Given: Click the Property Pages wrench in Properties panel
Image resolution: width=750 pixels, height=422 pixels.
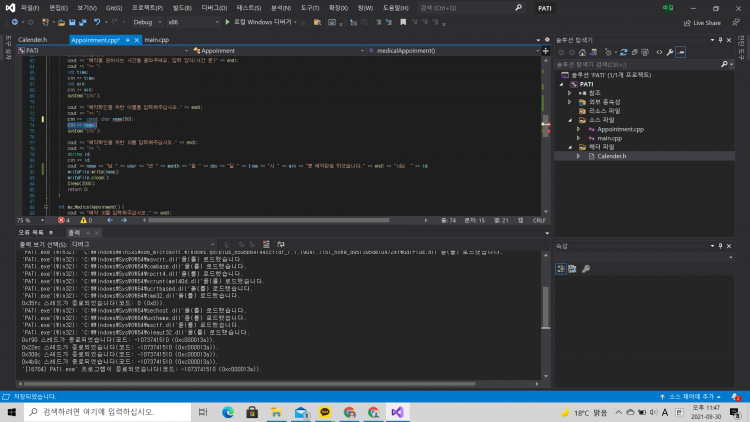Looking at the screenshot, I should [586, 269].
